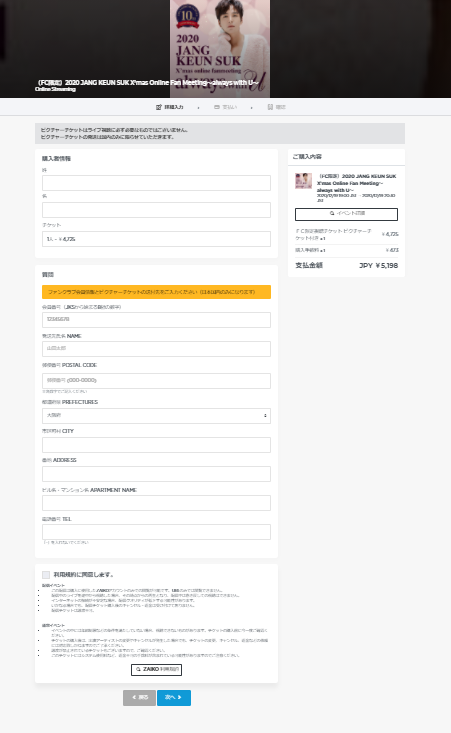Click the event poster banner image

[220, 49]
